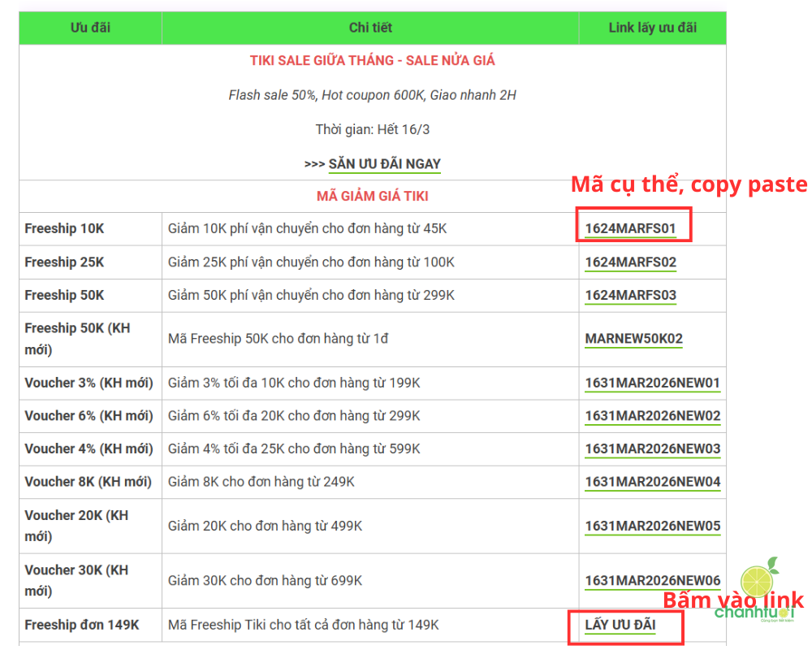Click the MÃ GIẢM GIÁ TIKI heading
Screen dimensions: 812x650
pos(372,196)
